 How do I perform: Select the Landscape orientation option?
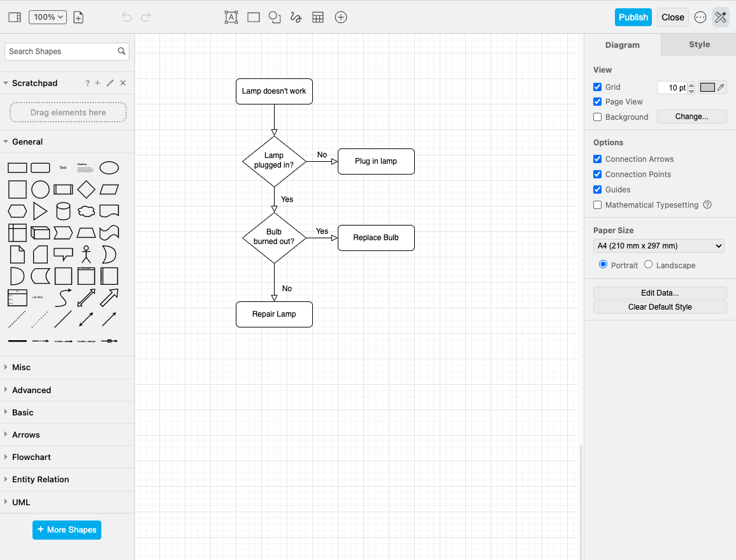[649, 264]
